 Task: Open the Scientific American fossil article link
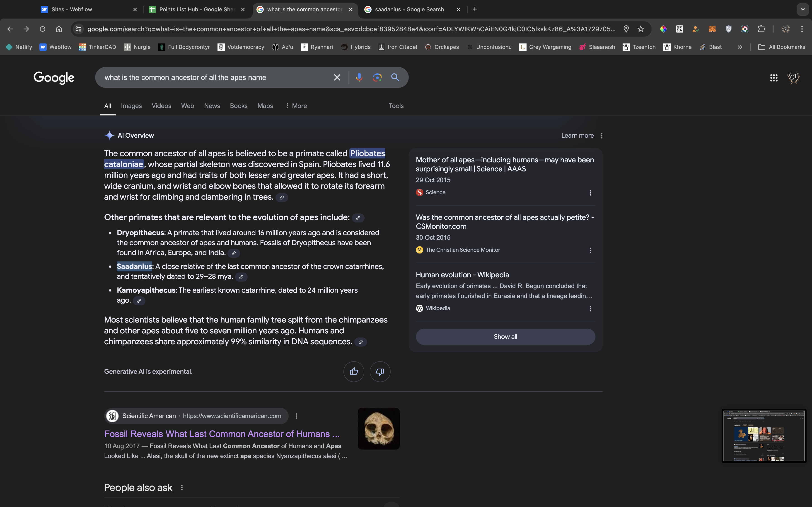click(x=222, y=434)
